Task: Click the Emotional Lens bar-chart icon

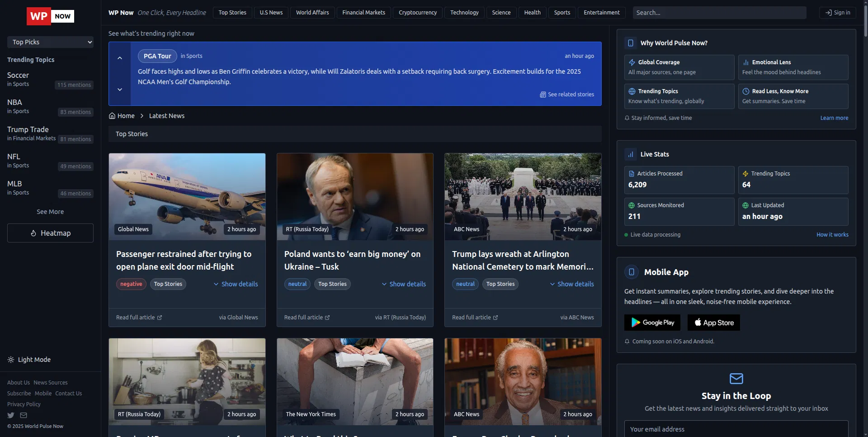Action: point(745,62)
